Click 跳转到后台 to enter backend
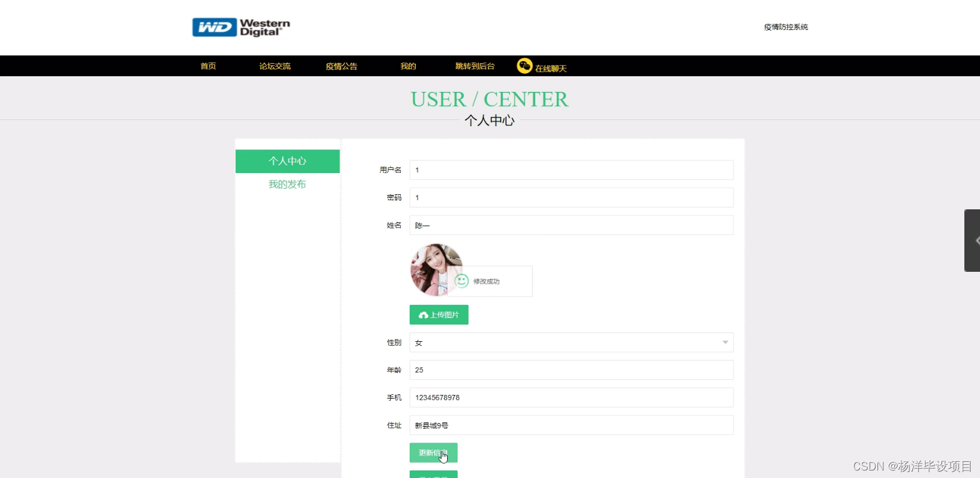The width and height of the screenshot is (980, 478). [x=475, y=65]
